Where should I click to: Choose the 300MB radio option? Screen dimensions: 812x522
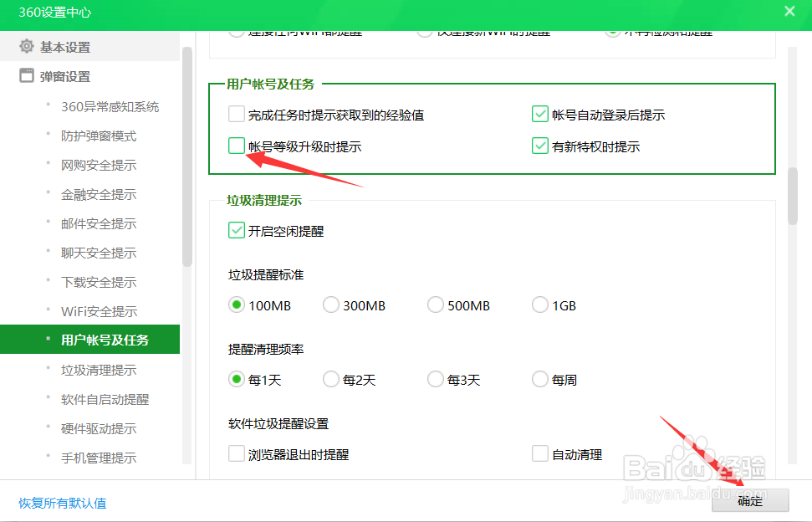tap(330, 305)
